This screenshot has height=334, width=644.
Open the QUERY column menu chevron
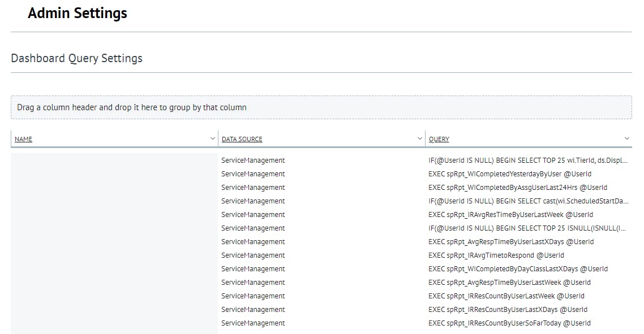coord(626,138)
